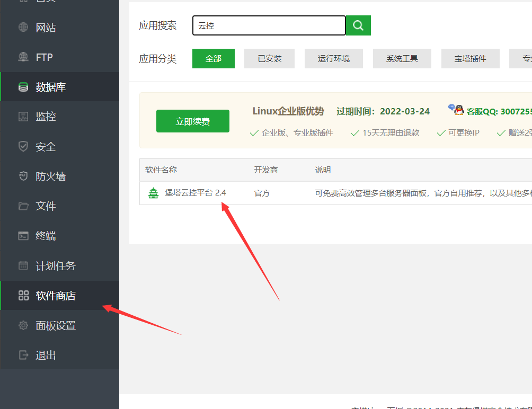Image resolution: width=532 pixels, height=409 pixels.
Task: Click the 文件 folder icon
Action: tap(23, 206)
